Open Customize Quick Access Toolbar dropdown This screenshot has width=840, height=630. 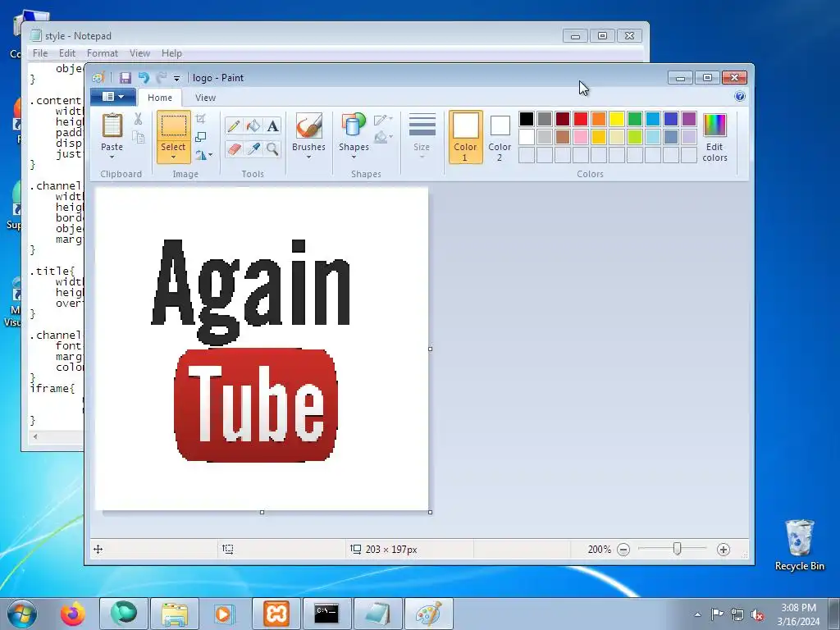coord(176,79)
